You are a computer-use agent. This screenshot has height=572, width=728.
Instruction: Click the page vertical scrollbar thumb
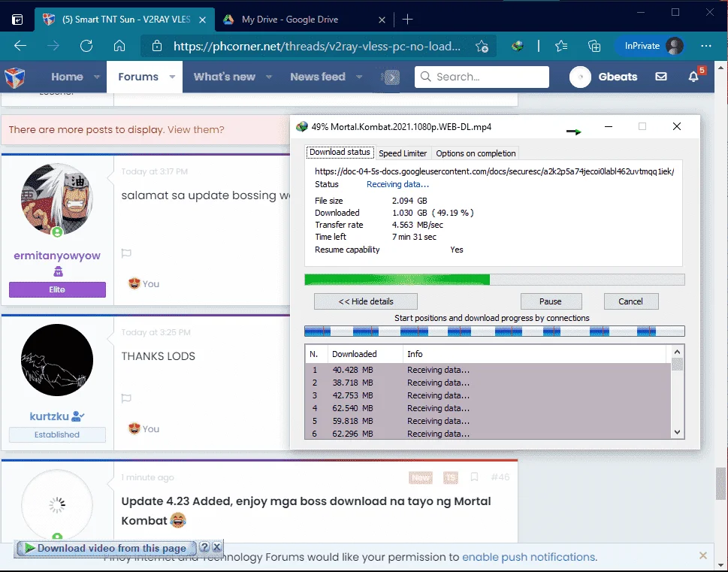click(x=720, y=484)
